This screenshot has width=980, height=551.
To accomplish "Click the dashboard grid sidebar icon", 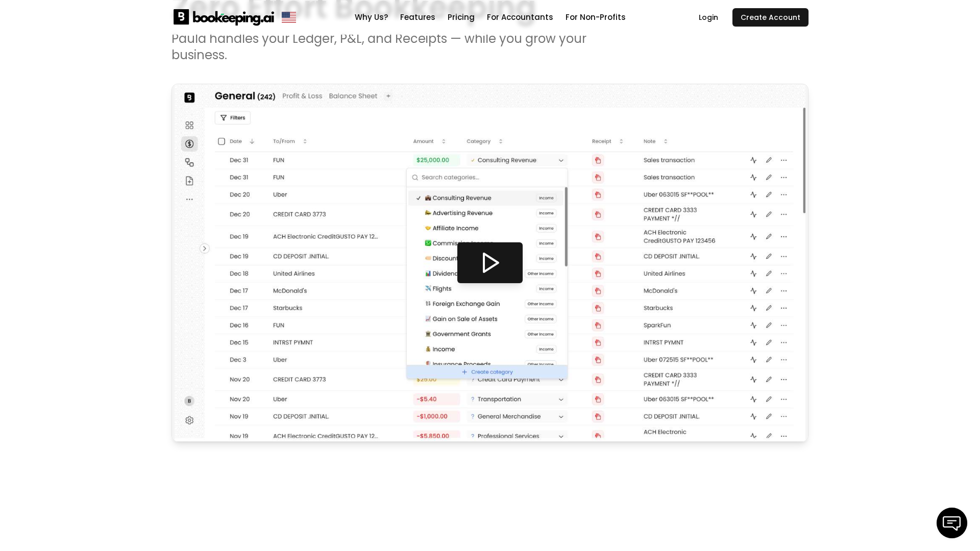I will pyautogui.click(x=189, y=126).
